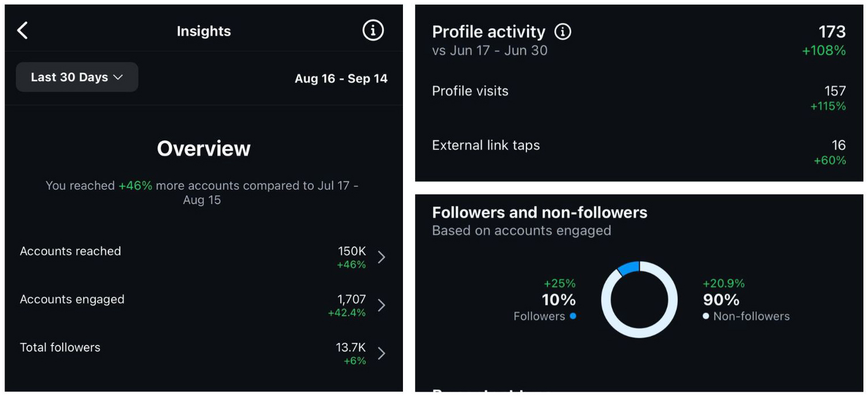The width and height of the screenshot is (868, 397).
Task: Expand Accounts reached details chevron
Action: tap(381, 257)
